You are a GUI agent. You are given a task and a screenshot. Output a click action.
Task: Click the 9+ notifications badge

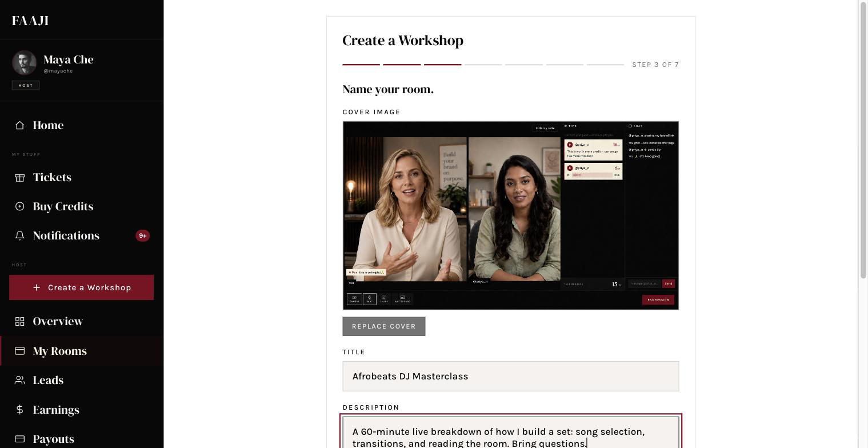[142, 235]
